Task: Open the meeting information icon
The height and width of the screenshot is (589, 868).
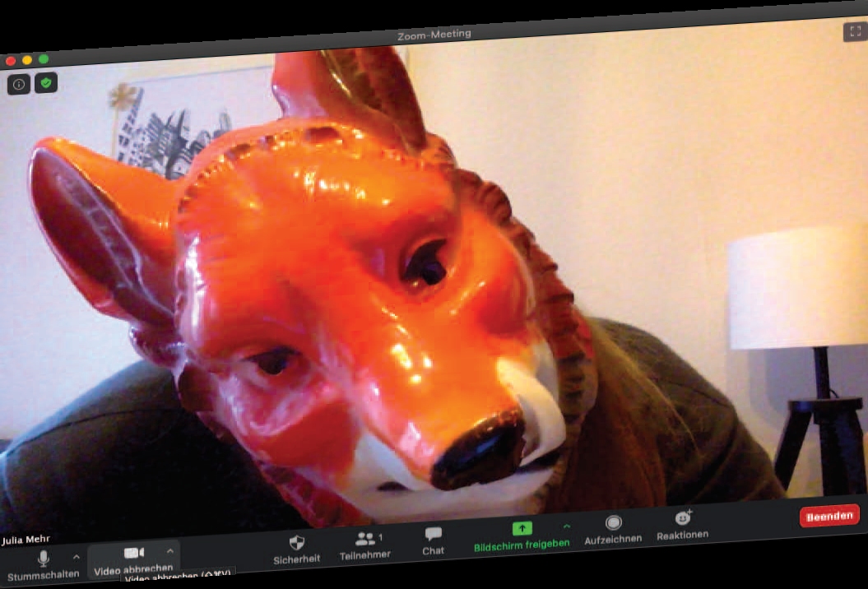Action: point(19,84)
